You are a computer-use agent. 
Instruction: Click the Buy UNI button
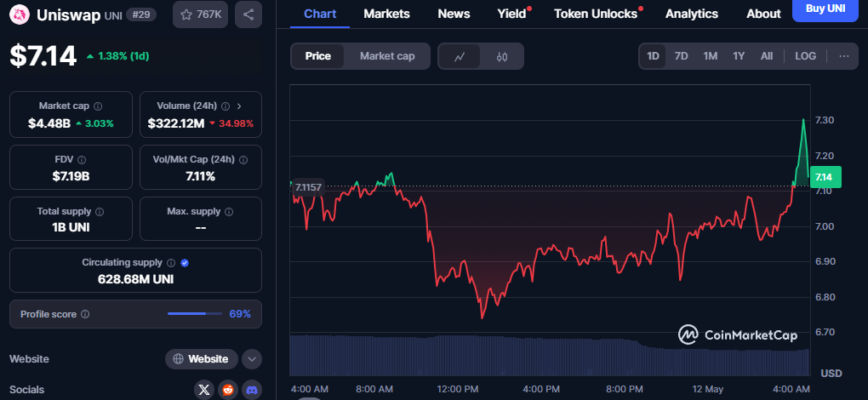[x=825, y=9]
